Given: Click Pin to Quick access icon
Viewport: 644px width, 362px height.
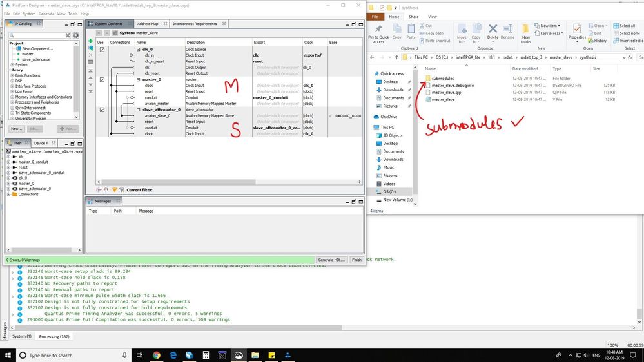Looking at the screenshot, I should [x=378, y=31].
